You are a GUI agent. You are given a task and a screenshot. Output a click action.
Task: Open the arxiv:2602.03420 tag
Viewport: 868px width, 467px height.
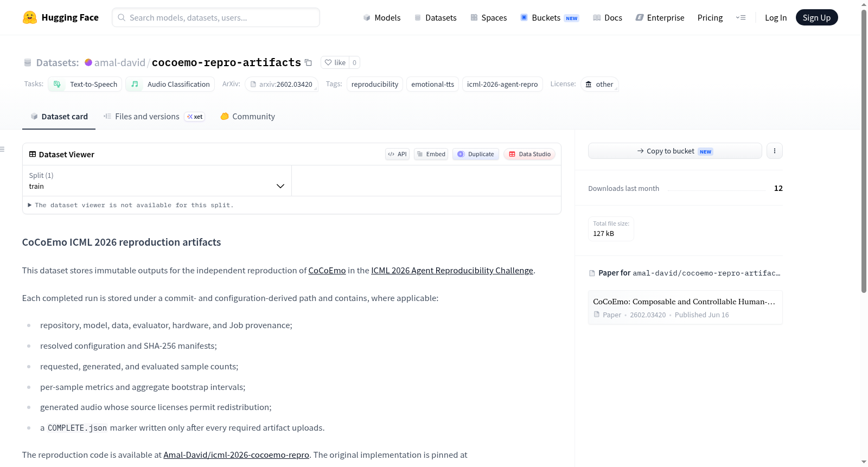pos(282,84)
